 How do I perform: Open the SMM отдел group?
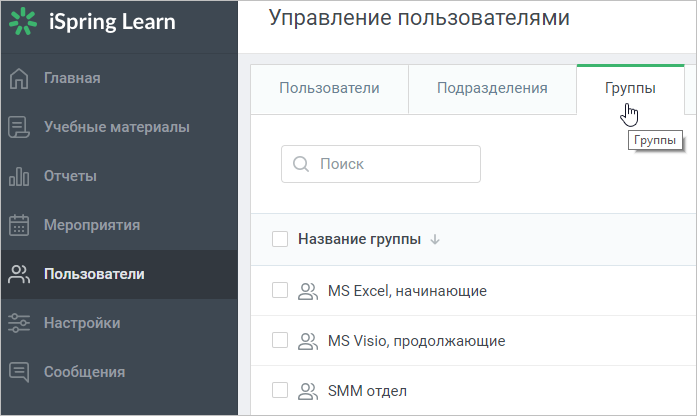pos(367,391)
